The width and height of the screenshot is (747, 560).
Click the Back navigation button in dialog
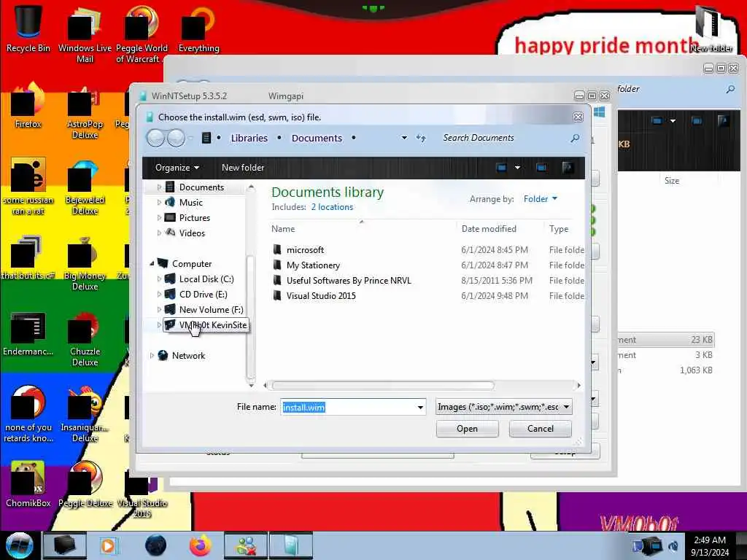tap(155, 138)
